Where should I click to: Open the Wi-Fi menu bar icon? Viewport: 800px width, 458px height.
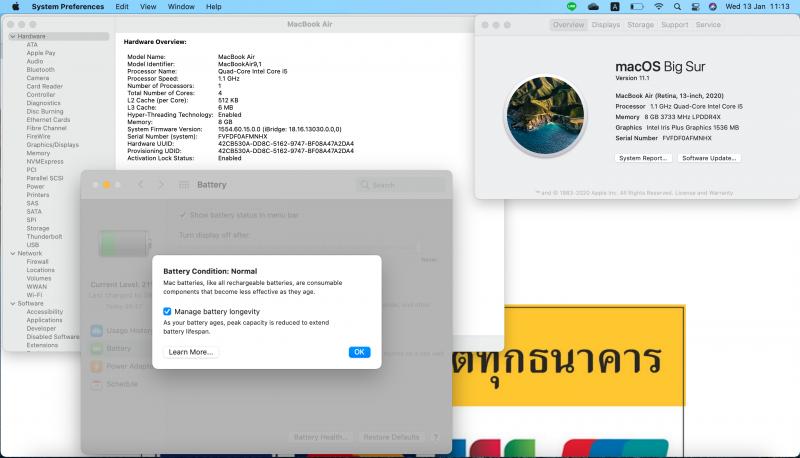(659, 7)
